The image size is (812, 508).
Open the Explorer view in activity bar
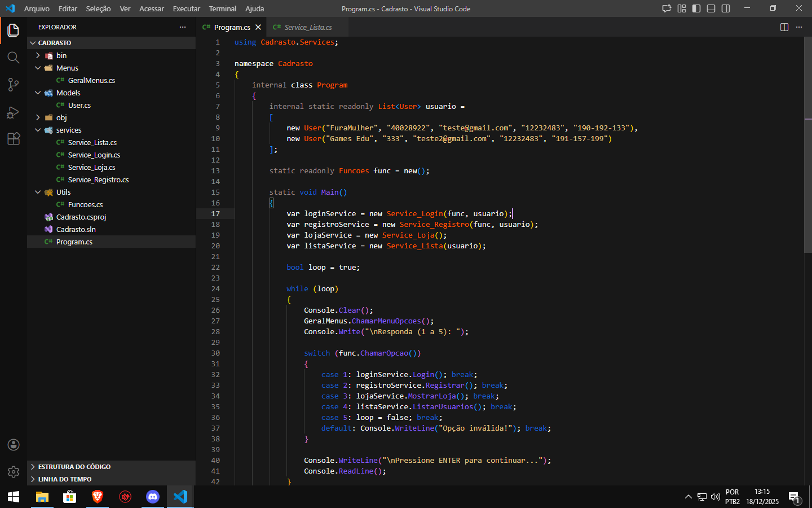[14, 30]
